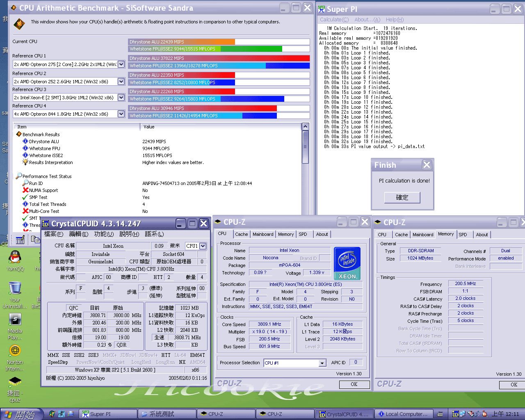Click the 確定 button in the Finish dialog
Viewport: 525px width, 420px height.
tap(402, 197)
